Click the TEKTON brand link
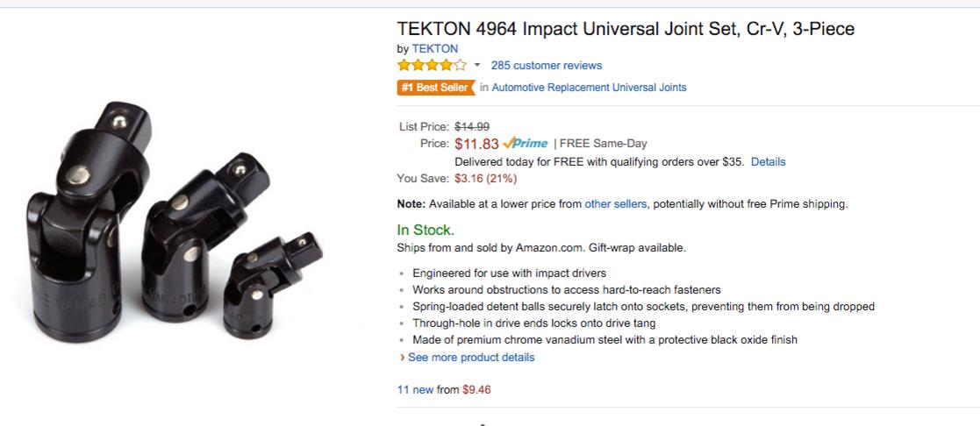Screen dimensions: 980x426 click(x=435, y=49)
